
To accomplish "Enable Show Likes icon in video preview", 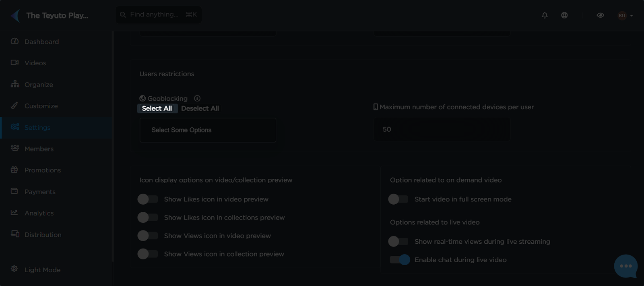I will [147, 199].
